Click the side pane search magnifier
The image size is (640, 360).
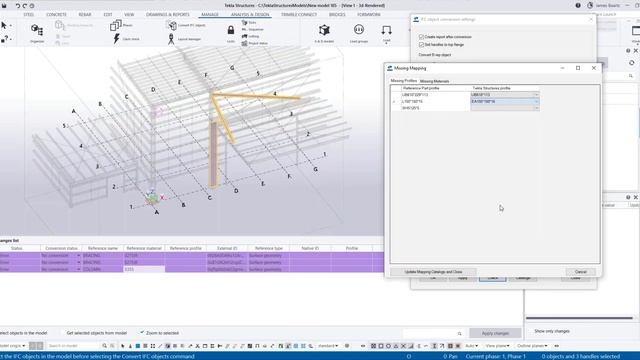(631, 76)
